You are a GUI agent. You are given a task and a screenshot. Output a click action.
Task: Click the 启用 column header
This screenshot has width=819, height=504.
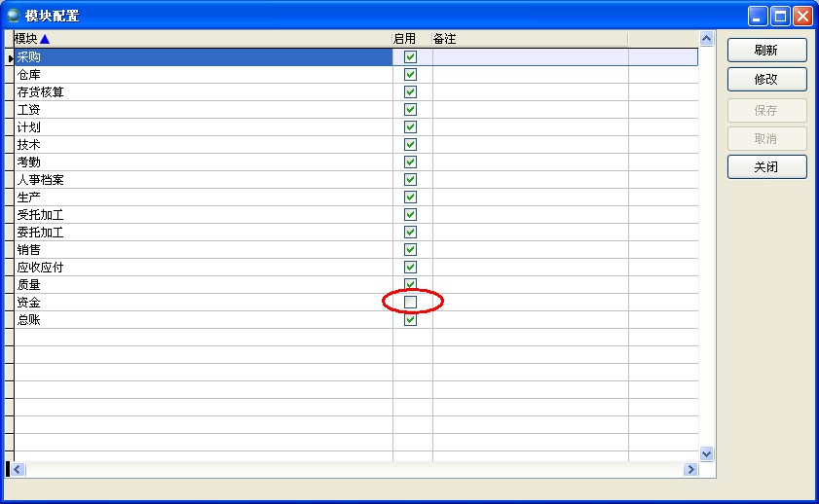pyautogui.click(x=405, y=39)
